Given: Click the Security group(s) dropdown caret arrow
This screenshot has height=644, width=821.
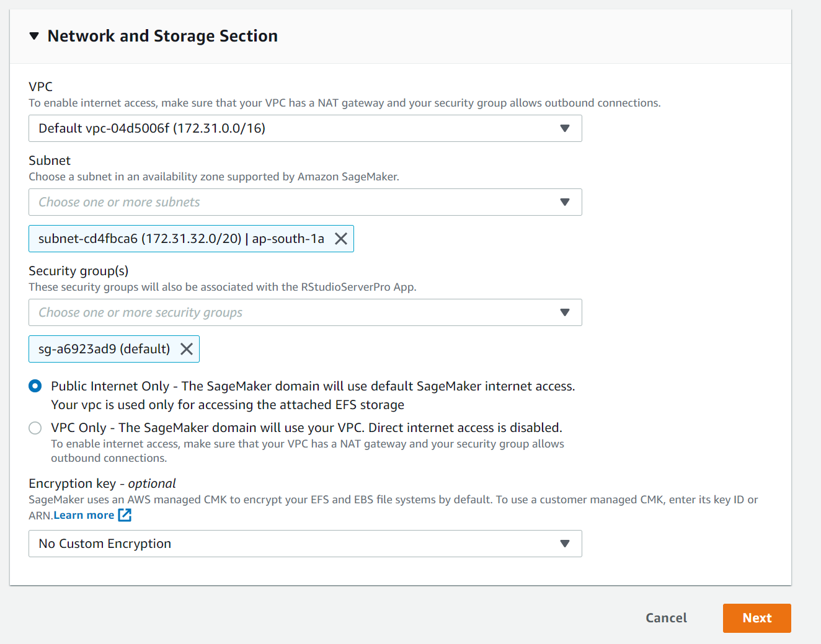Looking at the screenshot, I should (x=564, y=312).
